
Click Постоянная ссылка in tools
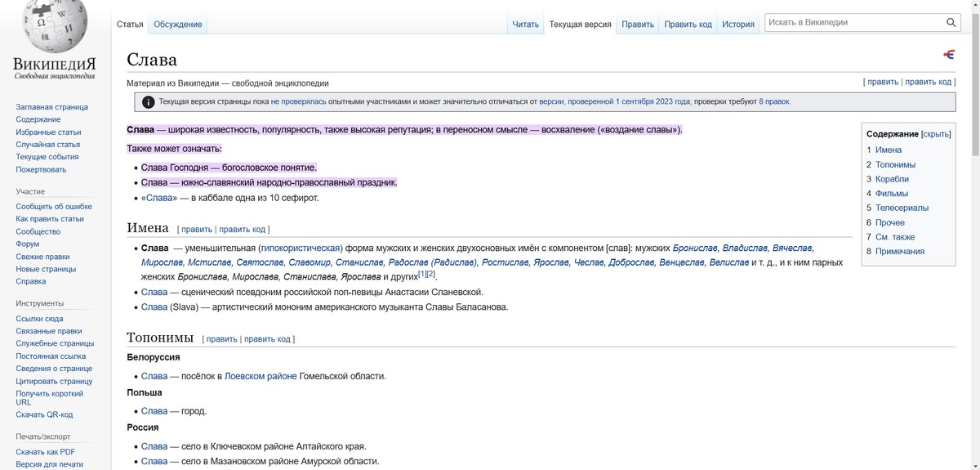coord(51,356)
